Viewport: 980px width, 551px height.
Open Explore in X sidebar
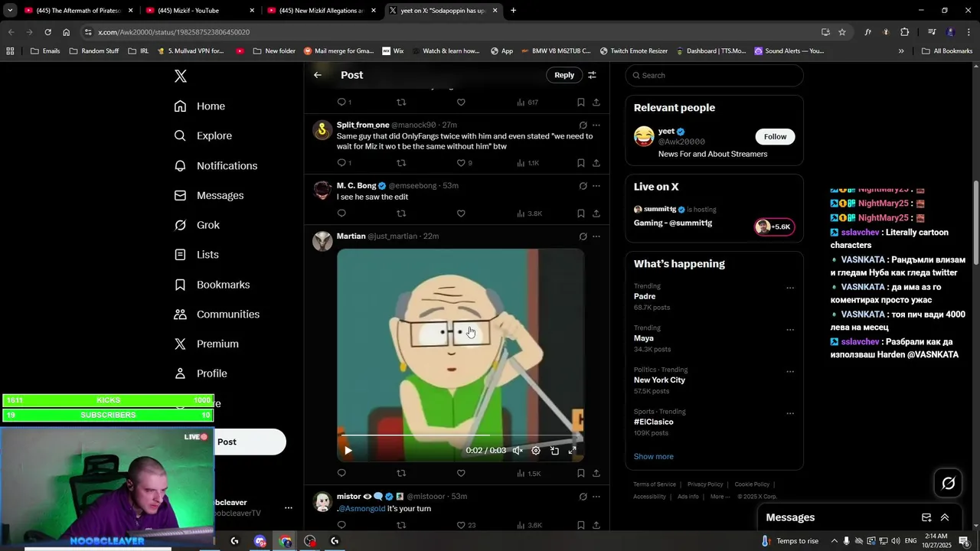(203, 135)
